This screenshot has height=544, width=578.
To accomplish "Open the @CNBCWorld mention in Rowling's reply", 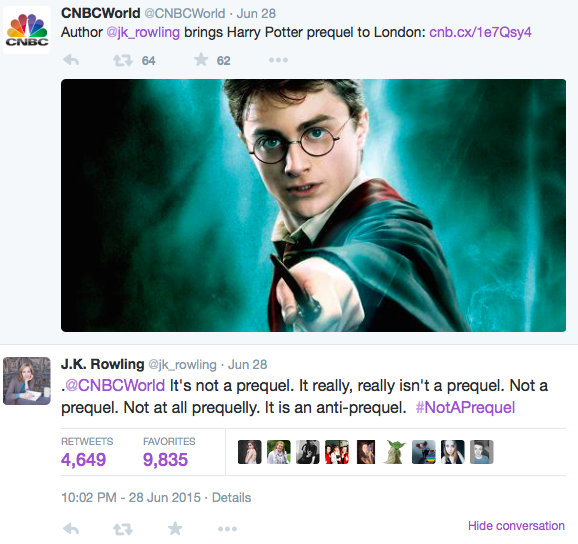I will pyautogui.click(x=115, y=386).
